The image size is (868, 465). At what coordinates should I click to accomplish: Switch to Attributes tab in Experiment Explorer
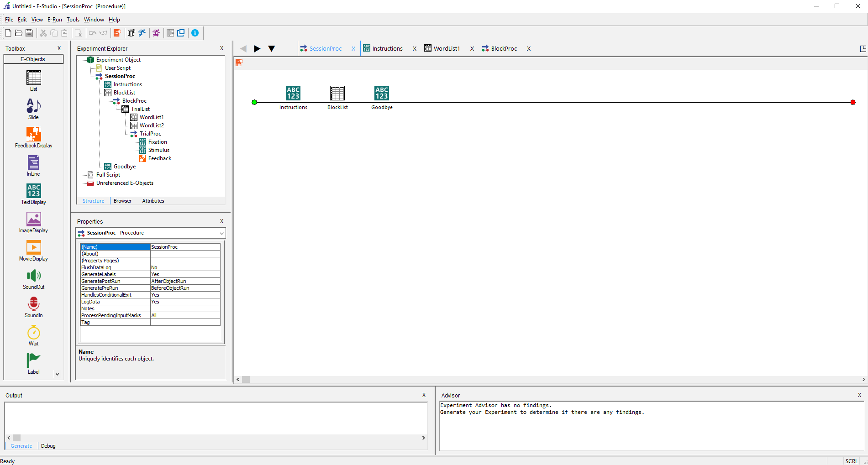[x=153, y=201]
